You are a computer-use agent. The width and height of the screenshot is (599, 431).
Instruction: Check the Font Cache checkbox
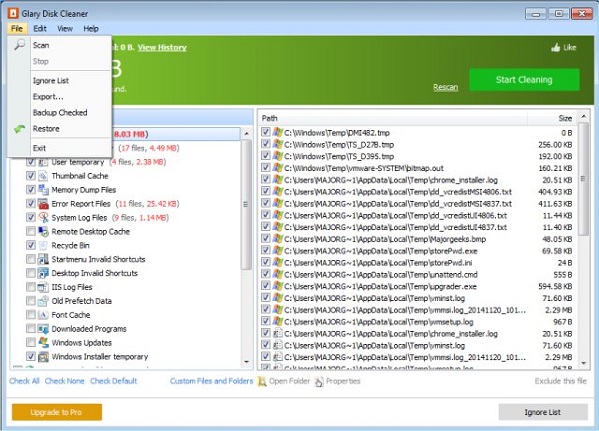[x=31, y=315]
